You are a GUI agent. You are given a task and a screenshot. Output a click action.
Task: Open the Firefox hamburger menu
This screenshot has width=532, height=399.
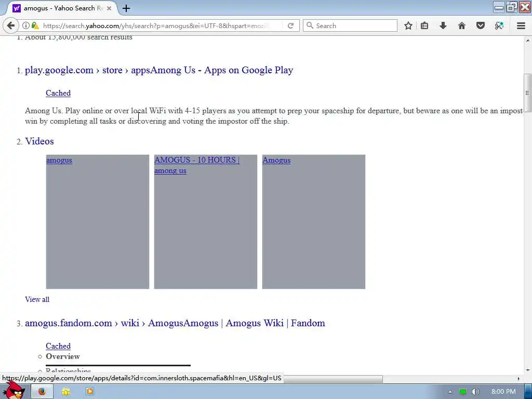[x=521, y=25]
